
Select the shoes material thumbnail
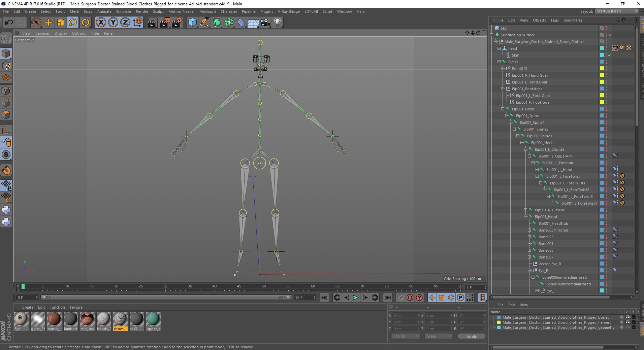tap(120, 321)
